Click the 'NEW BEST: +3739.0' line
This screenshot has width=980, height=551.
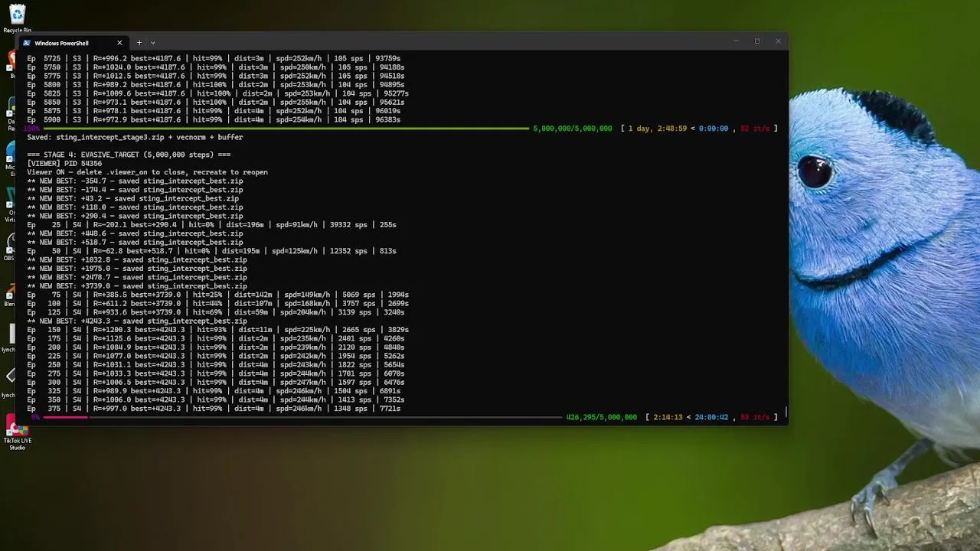point(137,286)
